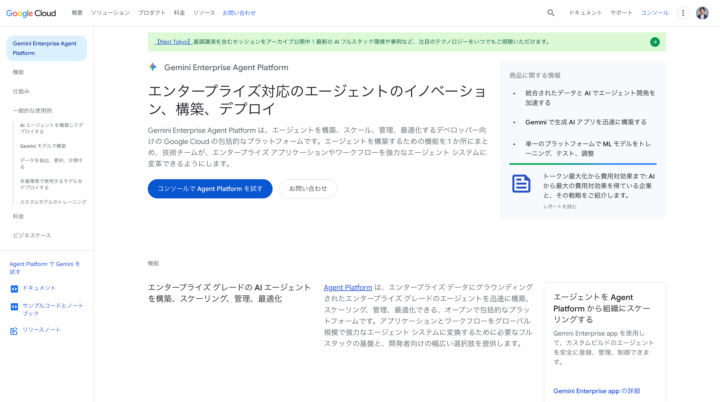Screen dimensions: 720x402
Task: Click Agent Platform で Gemini を試す in the sidebar
Action: [45, 268]
